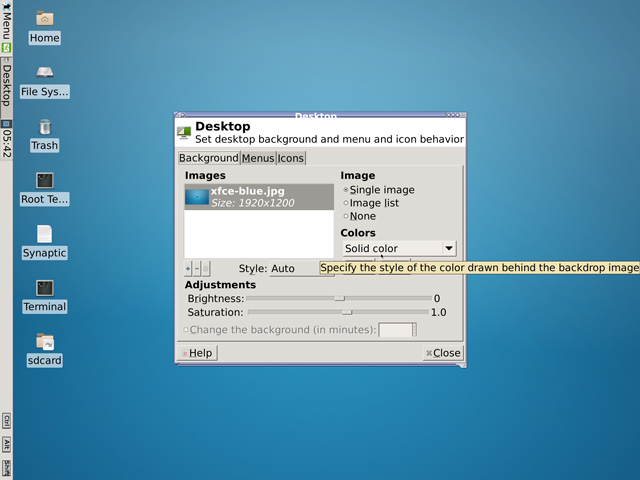Click the green launcher icon below Menu
The image size is (640, 480).
point(6,48)
